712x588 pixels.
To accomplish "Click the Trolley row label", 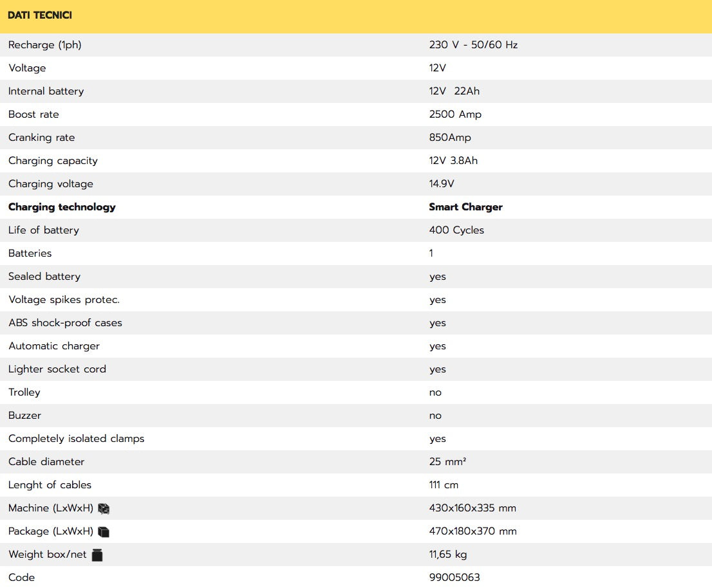I will [24, 392].
